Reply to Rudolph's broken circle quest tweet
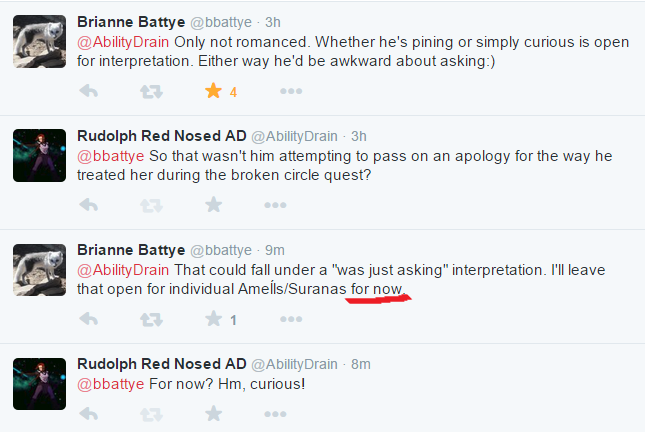645x432 pixels. click(x=88, y=205)
